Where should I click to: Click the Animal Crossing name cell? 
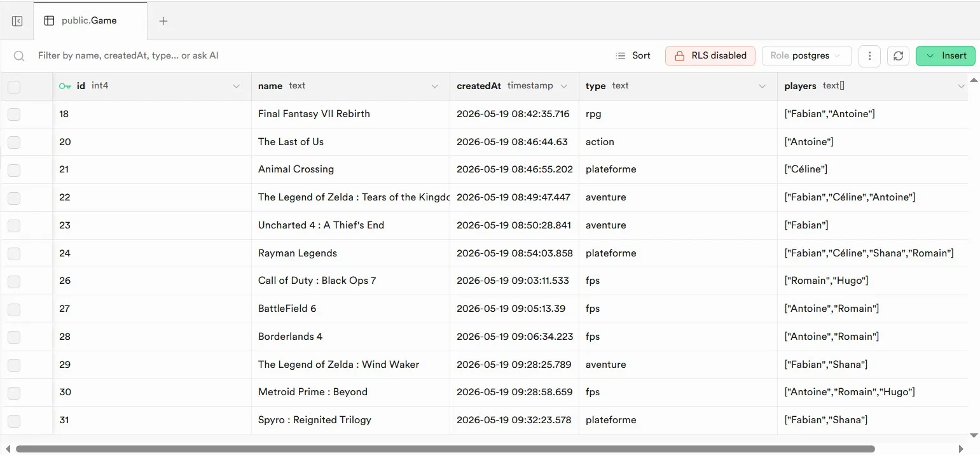[x=350, y=169]
